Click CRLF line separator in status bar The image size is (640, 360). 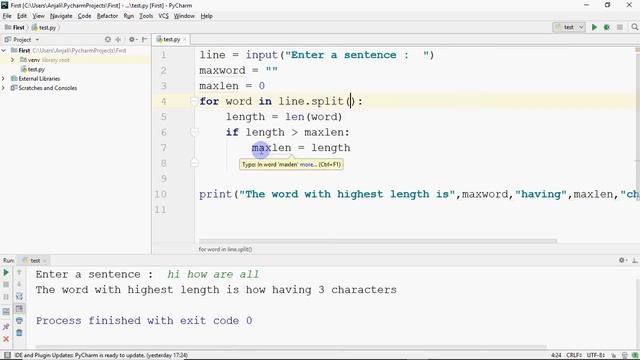point(574,355)
